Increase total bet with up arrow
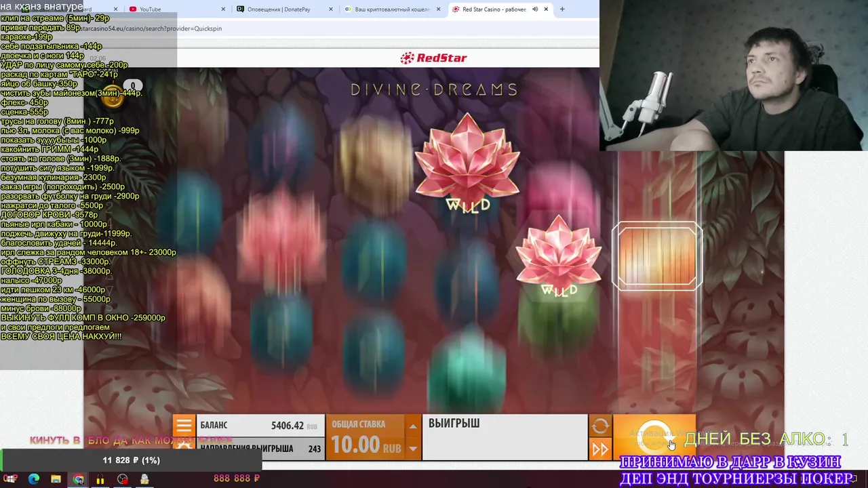868x488 pixels. point(412,426)
